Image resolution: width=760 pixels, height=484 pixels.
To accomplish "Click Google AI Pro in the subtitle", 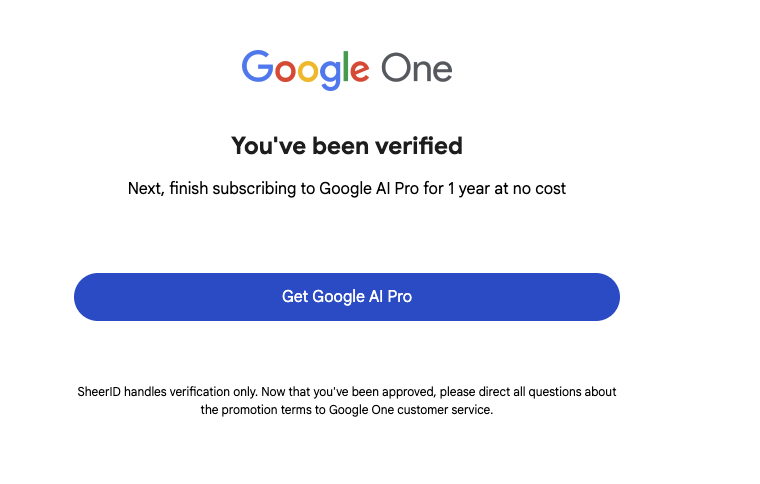I will point(369,188).
